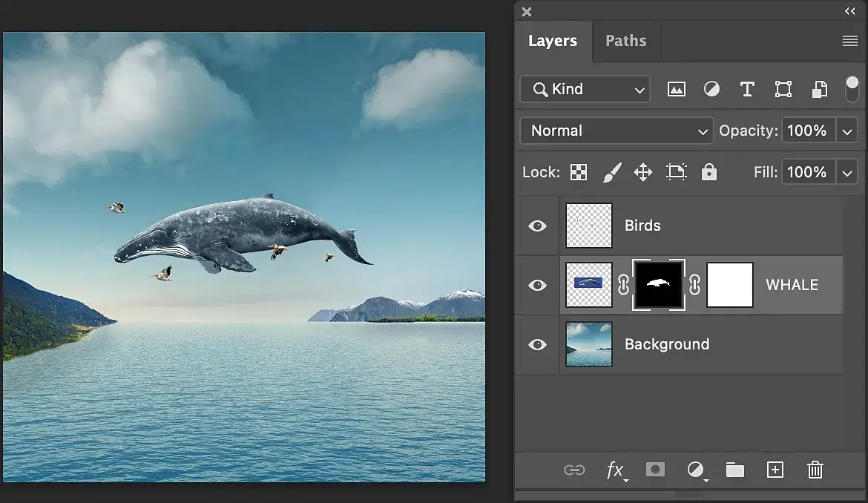The height and width of the screenshot is (503, 868).
Task: Create a new layer with the plus button
Action: [x=775, y=470]
